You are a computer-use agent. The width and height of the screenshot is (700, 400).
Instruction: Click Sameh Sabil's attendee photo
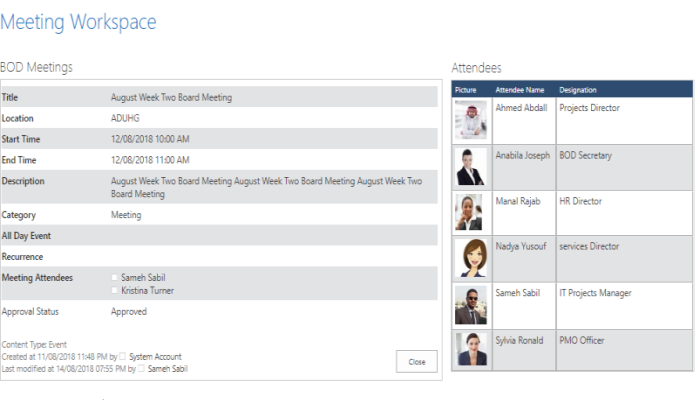[x=470, y=304]
